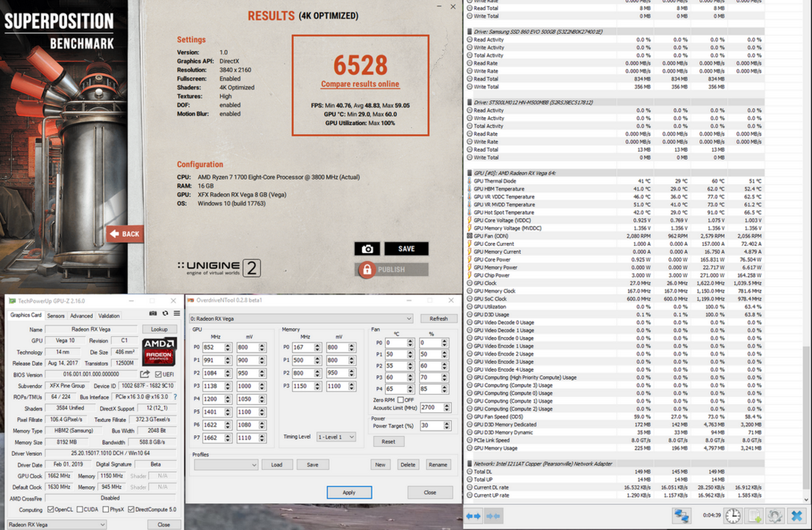812x530 pixels.
Task: Click the GPU P0 mV spinner arrows
Action: [261, 347]
